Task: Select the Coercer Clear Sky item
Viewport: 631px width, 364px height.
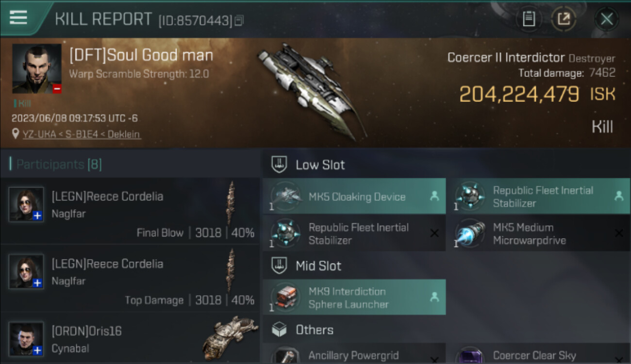Action: pyautogui.click(x=538, y=354)
